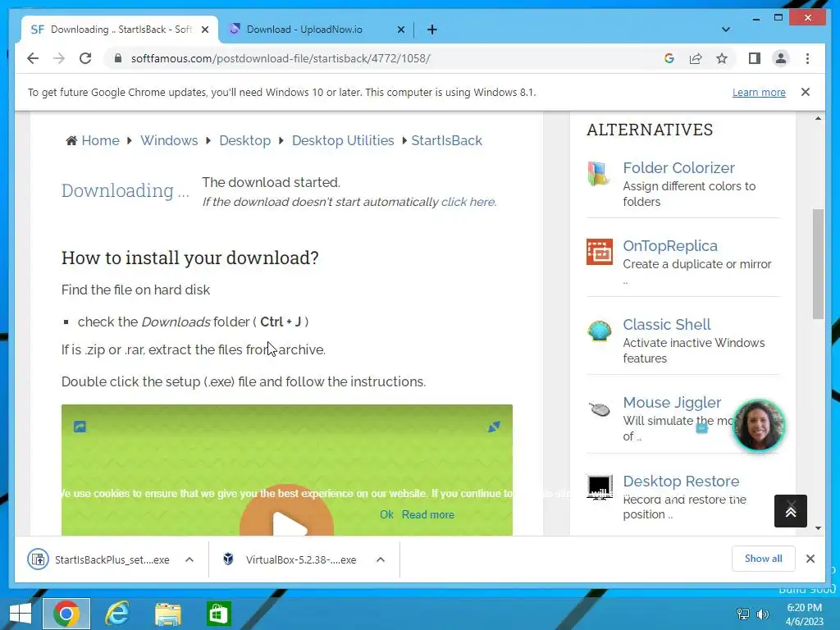Open Google icon in address bar
This screenshot has height=630, width=840.
669,58
